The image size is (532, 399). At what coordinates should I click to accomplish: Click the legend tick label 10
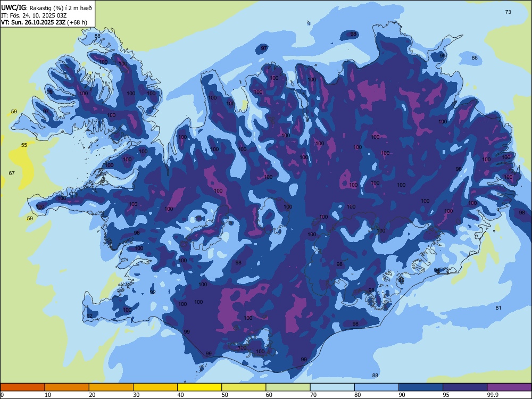[48, 395]
